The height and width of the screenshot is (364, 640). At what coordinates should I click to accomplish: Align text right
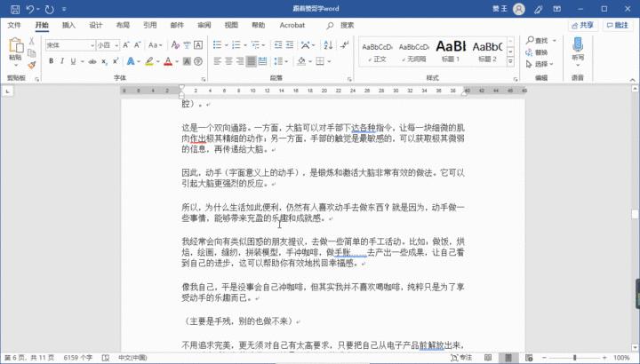click(240, 61)
